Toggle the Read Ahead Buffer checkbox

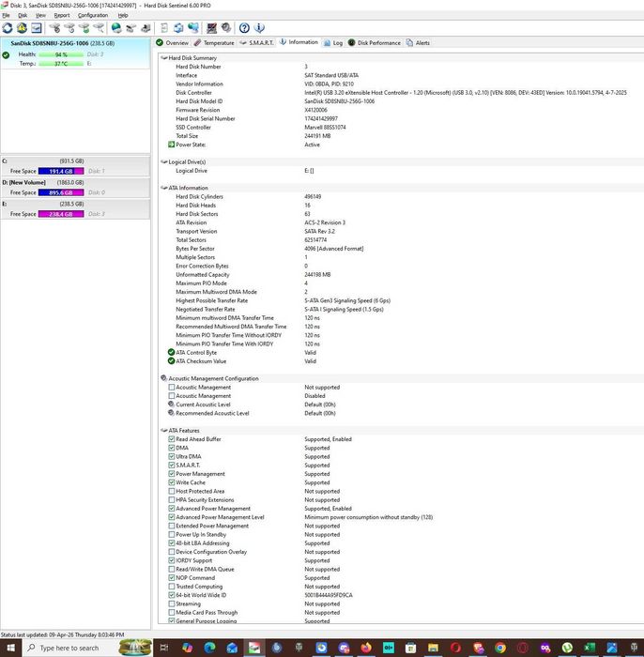tap(172, 439)
